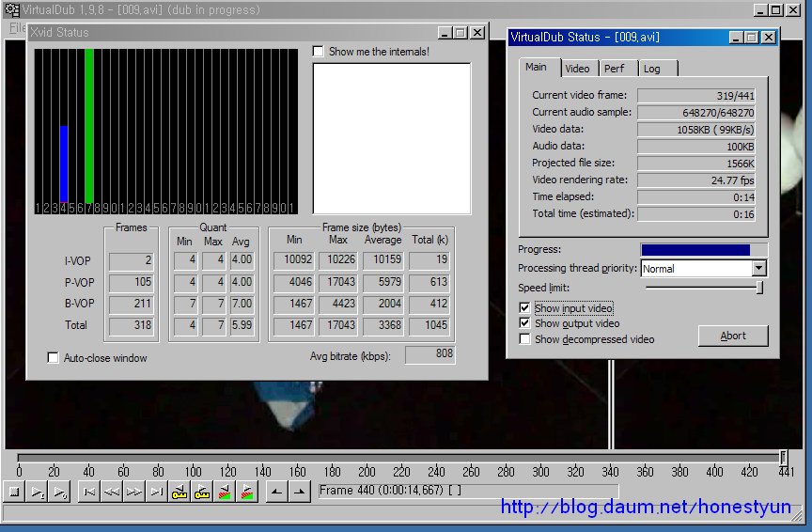The height and width of the screenshot is (532, 812).
Task: Jump to the end of the video
Action: [156, 492]
